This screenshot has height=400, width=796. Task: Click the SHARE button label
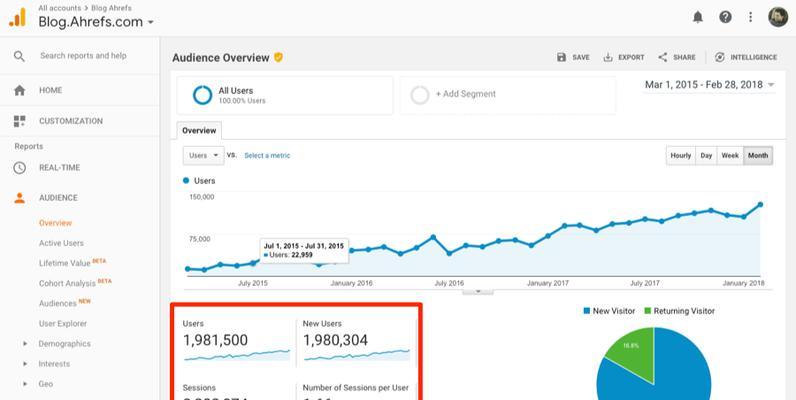pos(684,57)
